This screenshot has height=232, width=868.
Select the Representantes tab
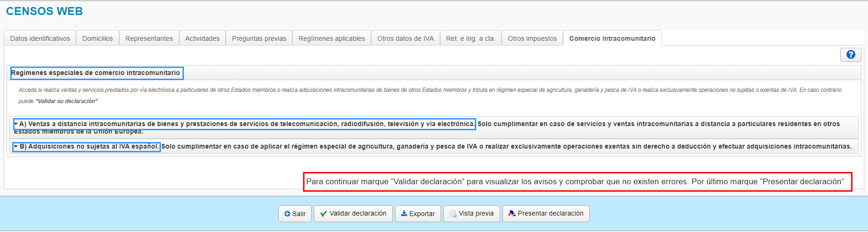pos(149,38)
